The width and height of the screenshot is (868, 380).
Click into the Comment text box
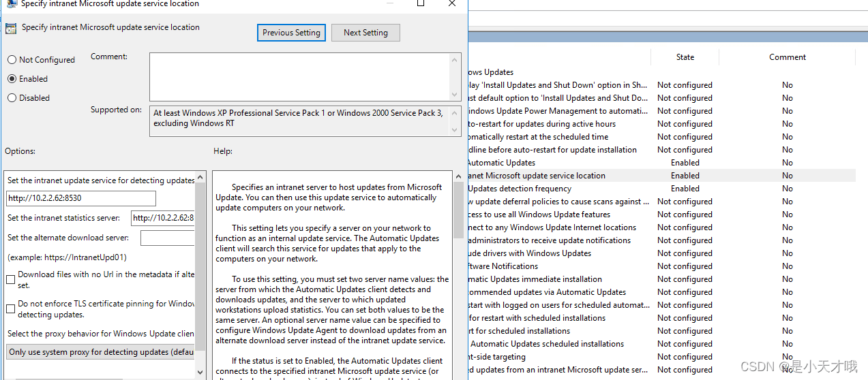coord(299,77)
